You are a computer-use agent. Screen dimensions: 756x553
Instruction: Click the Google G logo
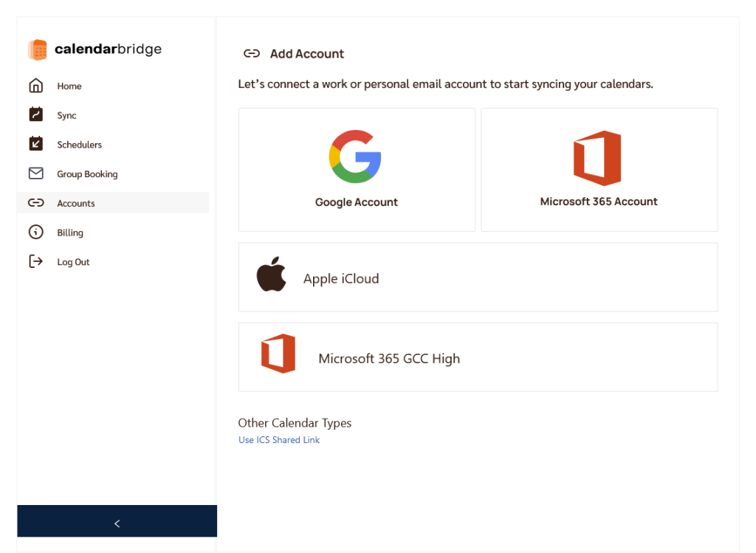click(355, 157)
